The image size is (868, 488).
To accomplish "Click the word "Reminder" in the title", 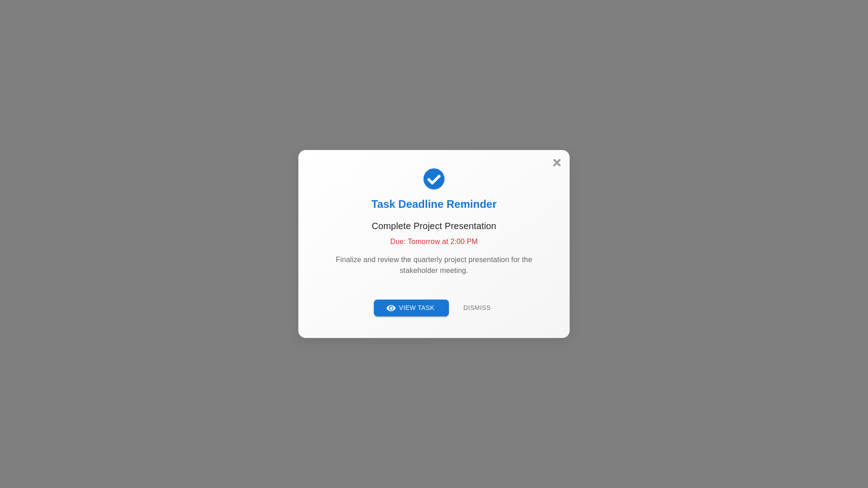I will pos(472,204).
